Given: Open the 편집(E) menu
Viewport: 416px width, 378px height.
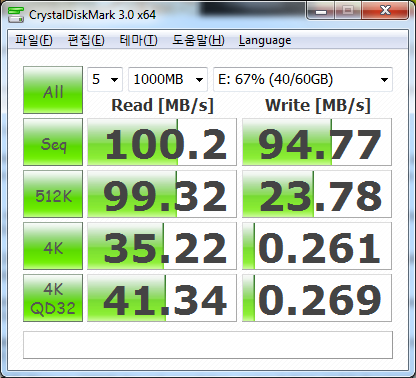Looking at the screenshot, I should pyautogui.click(x=86, y=40).
